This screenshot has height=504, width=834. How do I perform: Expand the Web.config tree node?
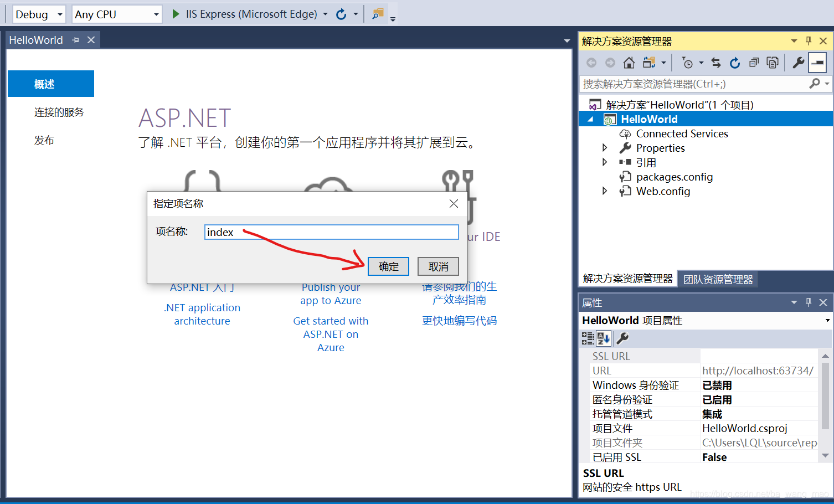pos(605,191)
